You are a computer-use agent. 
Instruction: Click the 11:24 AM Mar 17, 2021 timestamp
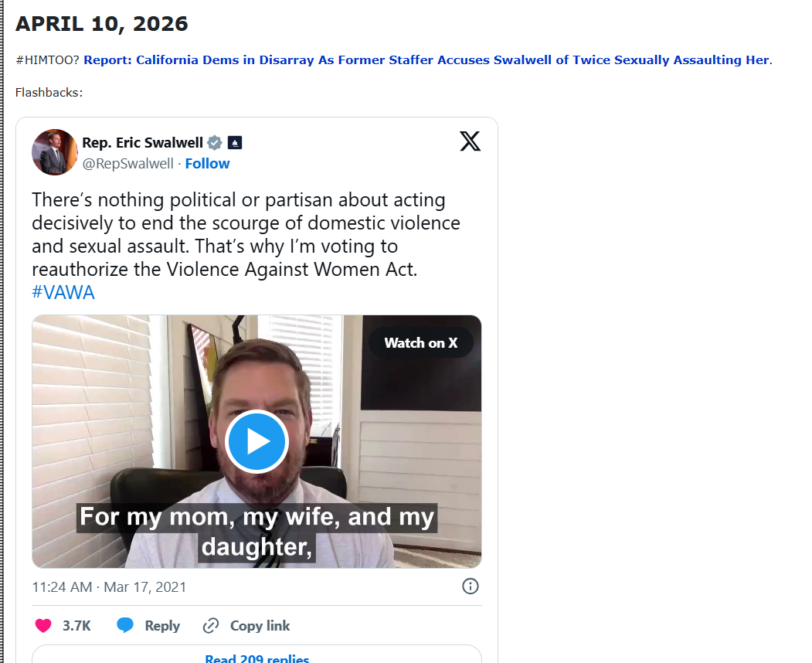pyautogui.click(x=109, y=587)
